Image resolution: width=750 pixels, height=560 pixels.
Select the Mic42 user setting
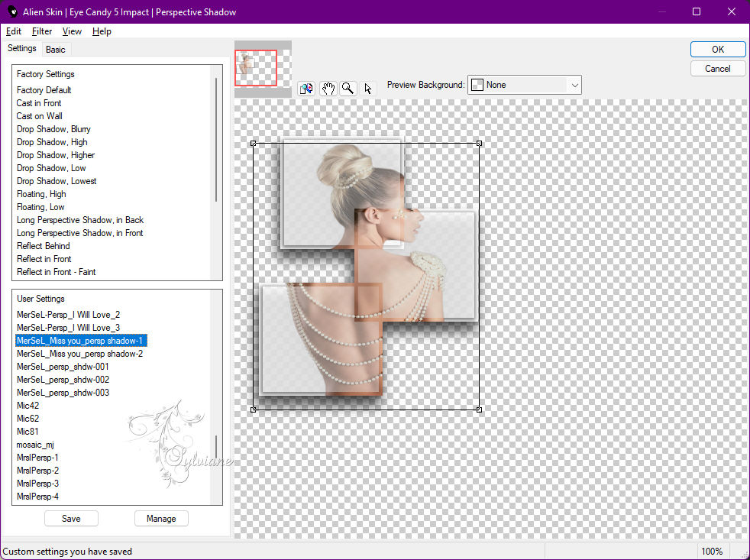tap(27, 406)
